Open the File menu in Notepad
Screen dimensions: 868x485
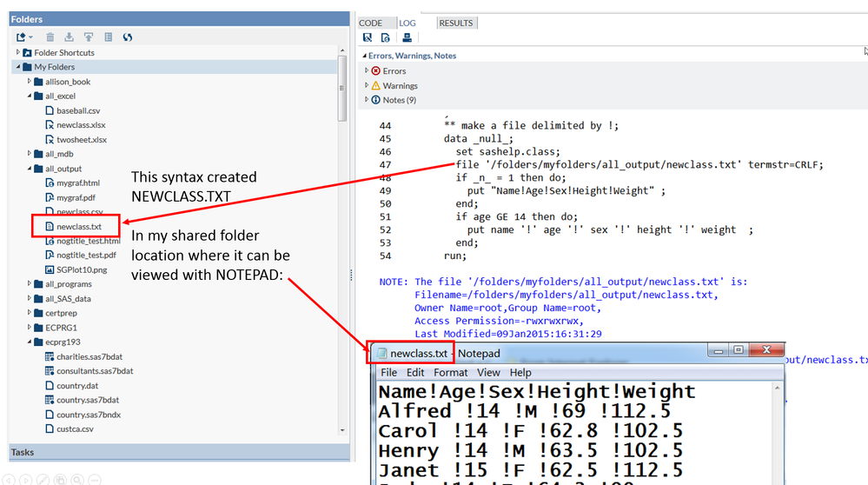tap(388, 373)
